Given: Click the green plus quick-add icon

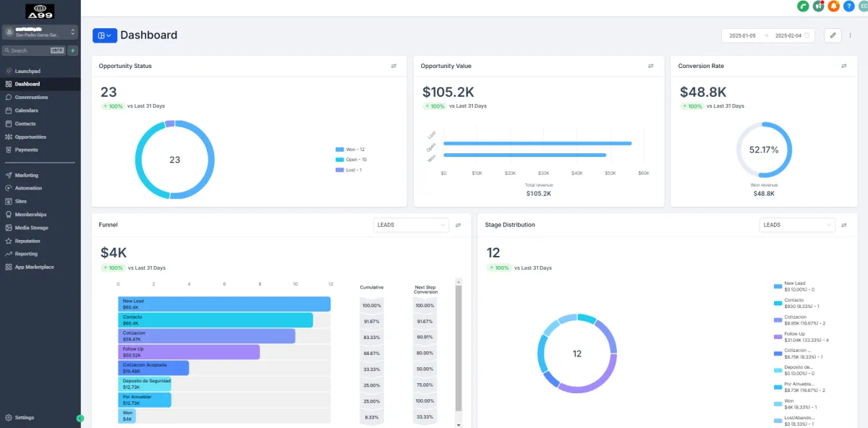Looking at the screenshot, I should click(73, 51).
